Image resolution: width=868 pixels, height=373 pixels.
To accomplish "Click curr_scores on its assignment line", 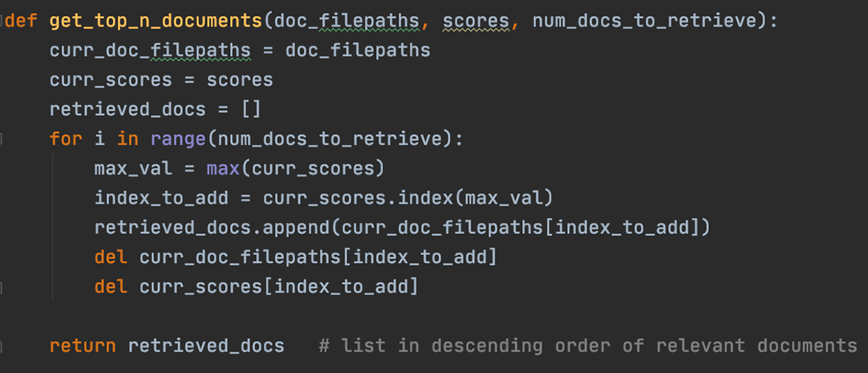I will (x=111, y=80).
